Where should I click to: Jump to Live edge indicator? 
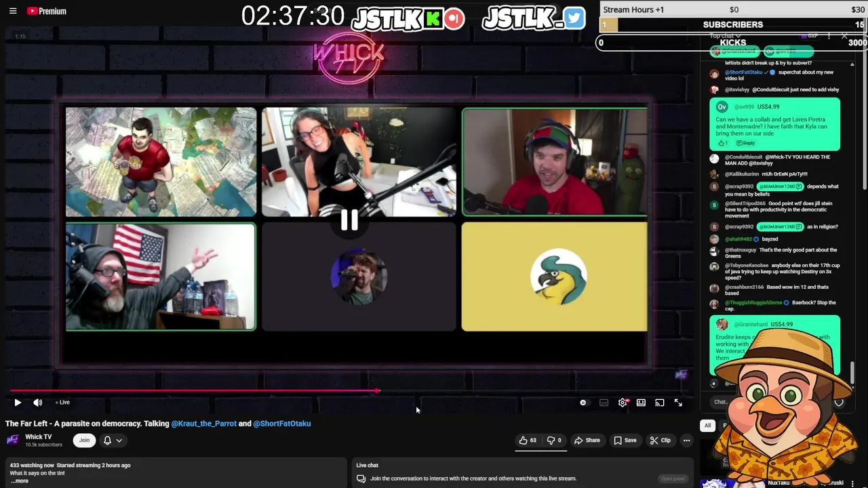click(x=62, y=403)
